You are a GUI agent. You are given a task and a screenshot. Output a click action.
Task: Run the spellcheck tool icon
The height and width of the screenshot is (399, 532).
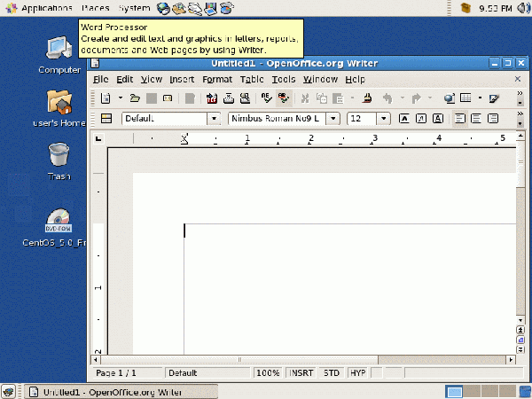(x=267, y=98)
